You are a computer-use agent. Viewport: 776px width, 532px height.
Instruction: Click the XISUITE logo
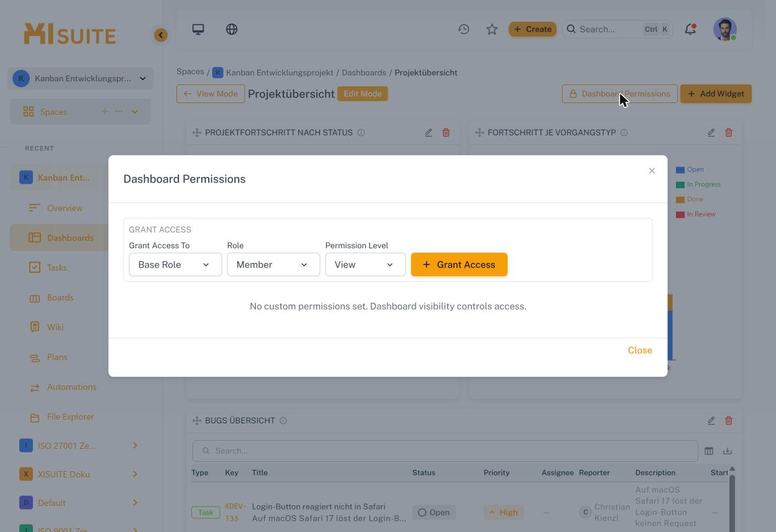70,34
